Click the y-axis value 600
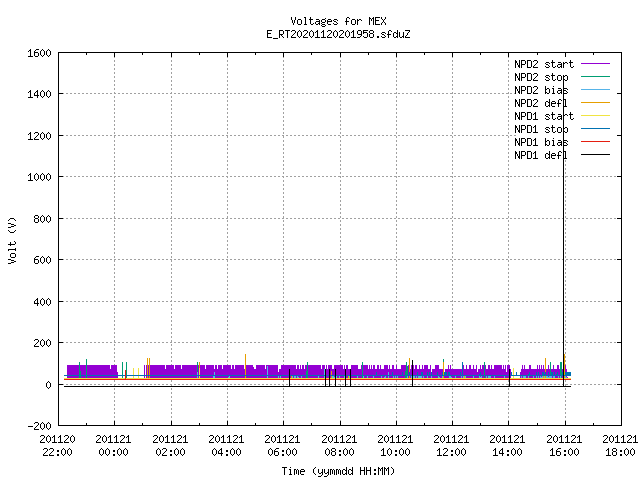Screen dimensions: 640x480 (42, 260)
